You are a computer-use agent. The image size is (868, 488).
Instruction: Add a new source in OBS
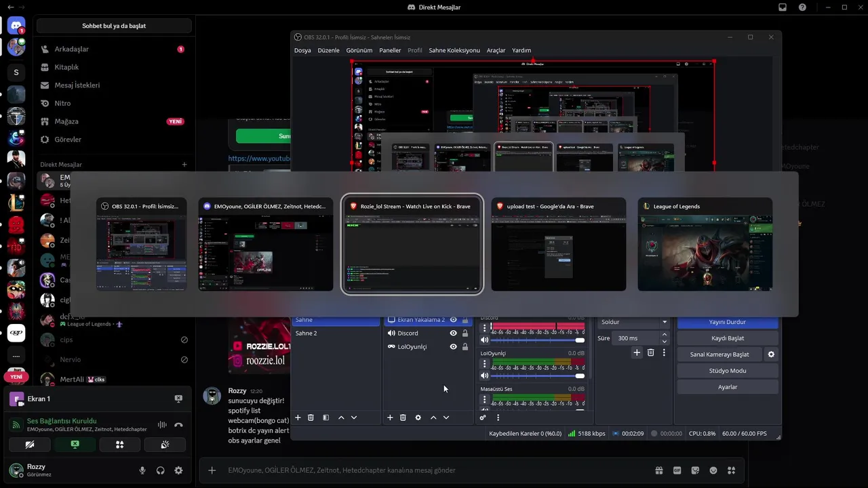pyautogui.click(x=390, y=418)
